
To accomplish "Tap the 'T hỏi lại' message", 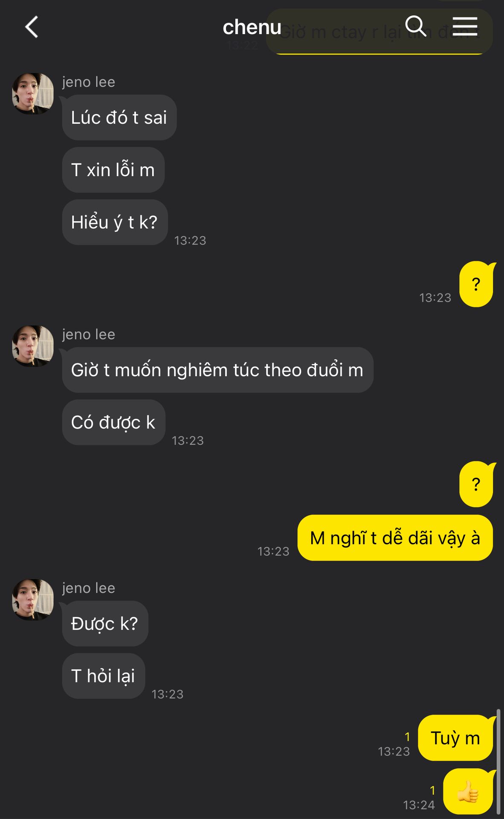I will pos(103,676).
